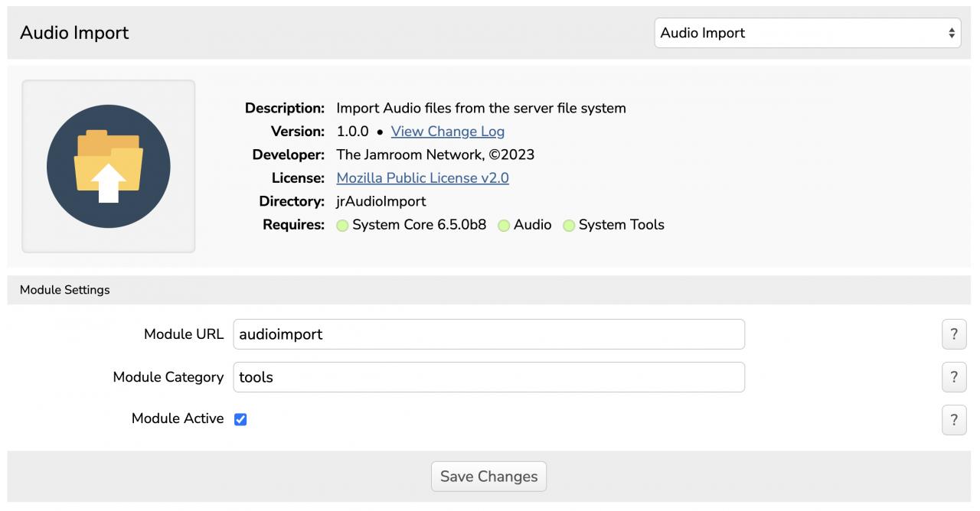Show help for the Module Active option
Viewport: 980px width, 511px height.
pos(953,420)
